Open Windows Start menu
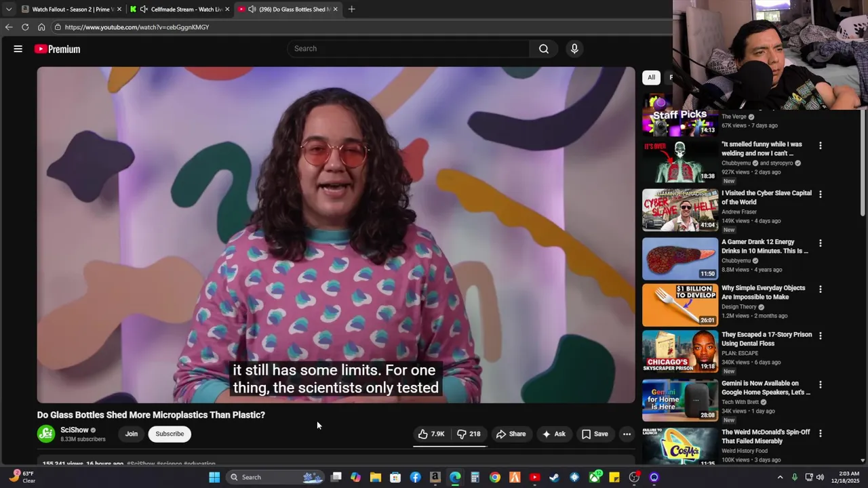This screenshot has height=488, width=868. (x=214, y=477)
